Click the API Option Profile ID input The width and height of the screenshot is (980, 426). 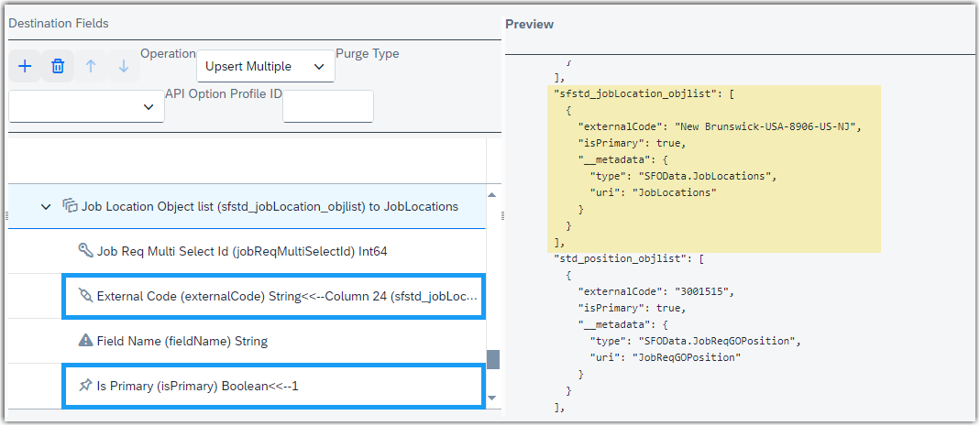coord(328,107)
